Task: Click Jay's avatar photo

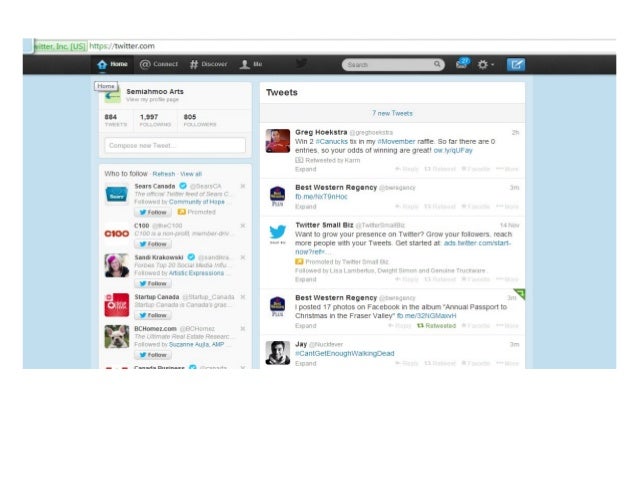Action: click(277, 353)
